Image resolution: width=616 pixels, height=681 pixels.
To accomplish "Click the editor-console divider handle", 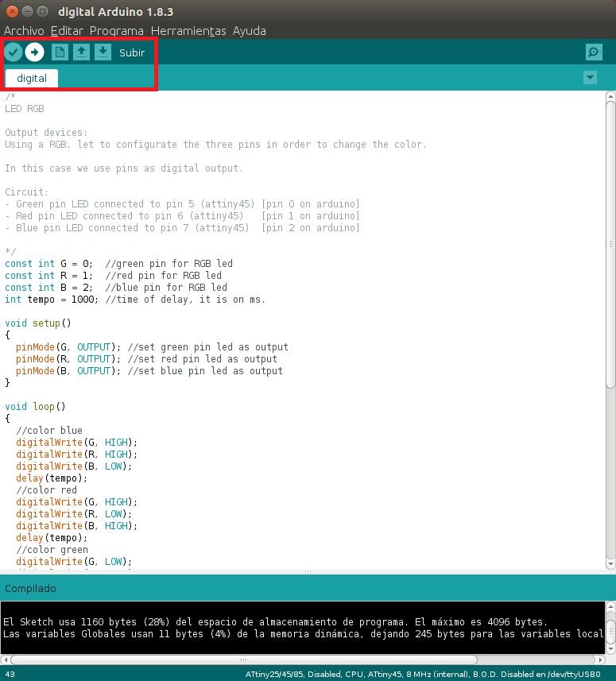I will coord(308,572).
